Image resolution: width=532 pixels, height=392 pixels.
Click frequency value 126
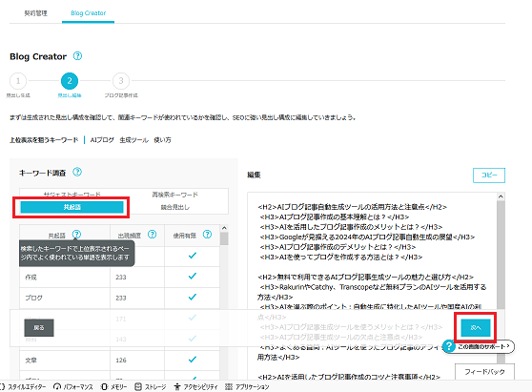(121, 361)
